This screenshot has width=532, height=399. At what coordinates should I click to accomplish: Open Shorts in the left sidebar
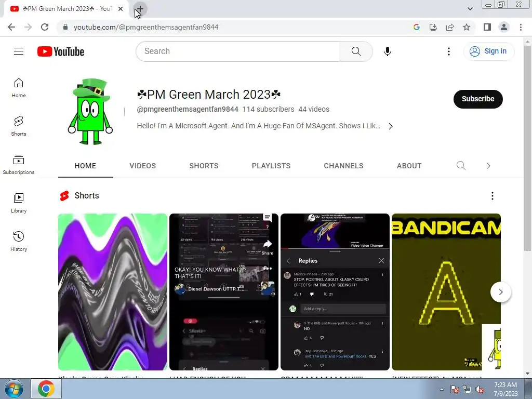pyautogui.click(x=19, y=126)
